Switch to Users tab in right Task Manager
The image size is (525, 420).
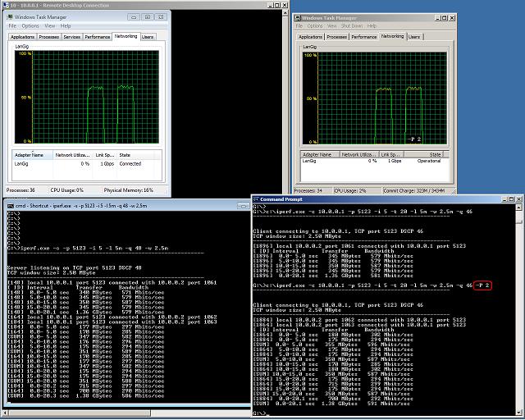(x=413, y=37)
